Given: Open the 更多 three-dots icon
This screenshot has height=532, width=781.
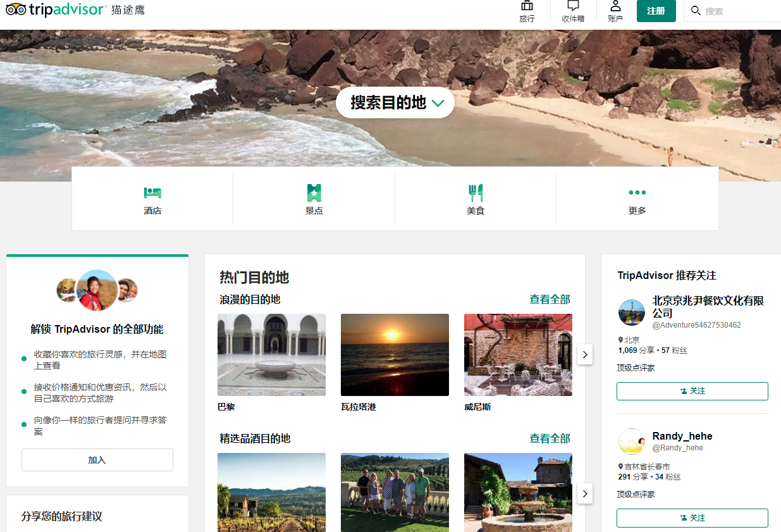Looking at the screenshot, I should pos(637,192).
